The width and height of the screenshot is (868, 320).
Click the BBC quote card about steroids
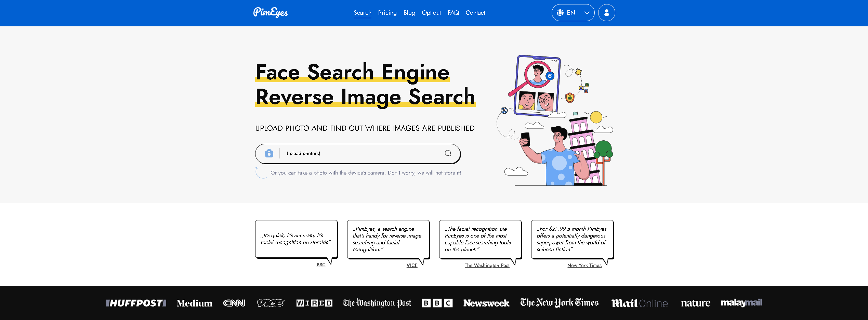coord(296,239)
